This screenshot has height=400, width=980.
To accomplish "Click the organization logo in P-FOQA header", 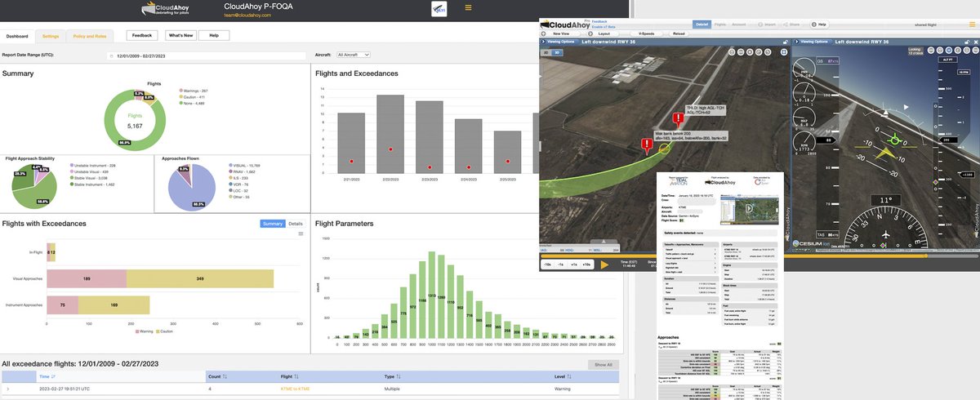I will (439, 8).
